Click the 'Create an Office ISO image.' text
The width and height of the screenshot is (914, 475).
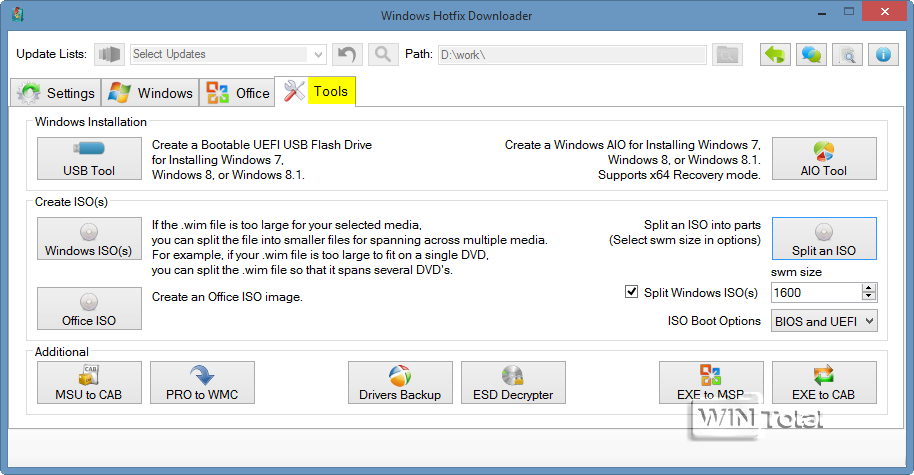227,297
